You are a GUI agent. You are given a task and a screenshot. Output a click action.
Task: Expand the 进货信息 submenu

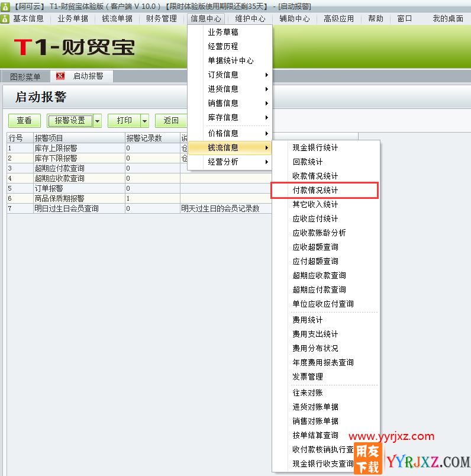tap(230, 89)
